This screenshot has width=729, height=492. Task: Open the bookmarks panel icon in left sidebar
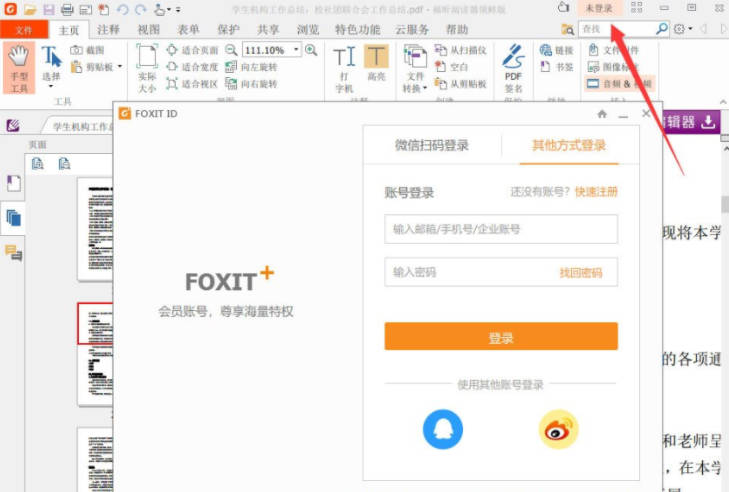click(x=13, y=184)
